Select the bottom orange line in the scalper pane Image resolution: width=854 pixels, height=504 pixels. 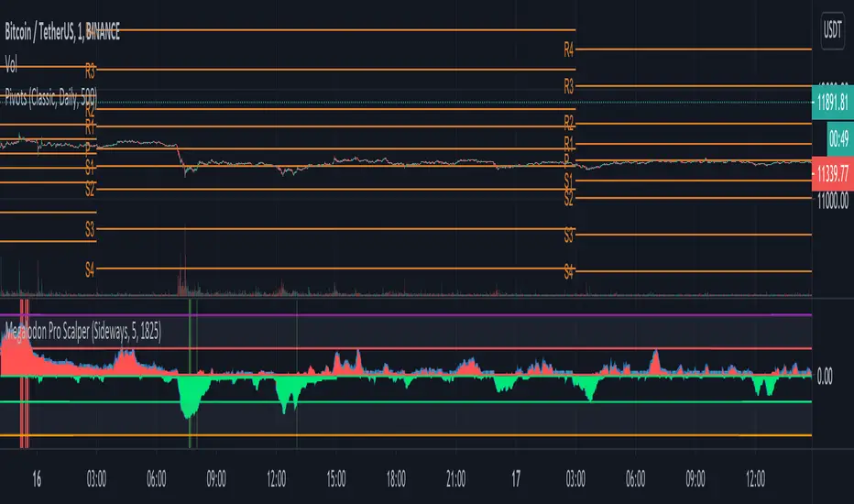click(406, 435)
